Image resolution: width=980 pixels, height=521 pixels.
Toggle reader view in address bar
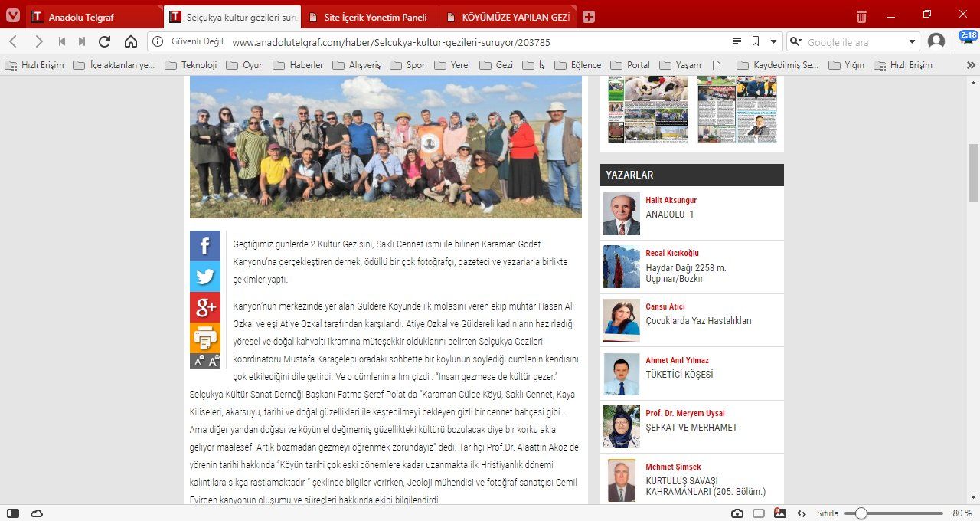(x=737, y=41)
